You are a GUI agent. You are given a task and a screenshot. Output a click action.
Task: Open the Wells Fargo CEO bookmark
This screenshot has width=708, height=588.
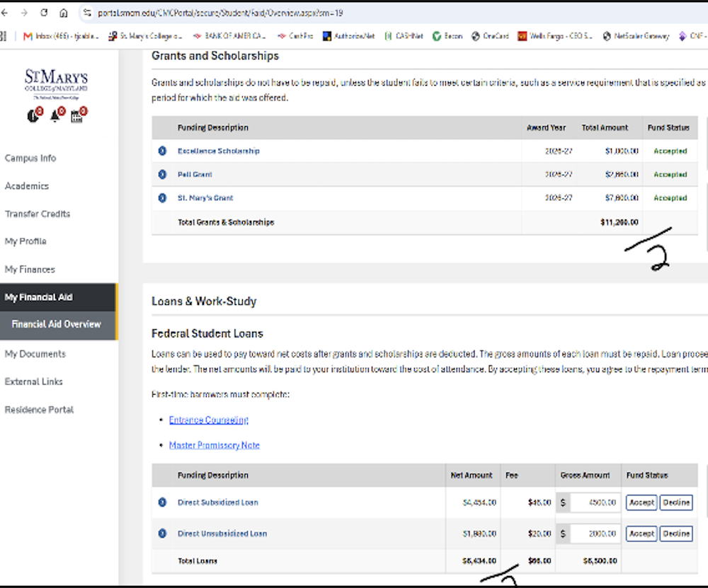coord(554,36)
